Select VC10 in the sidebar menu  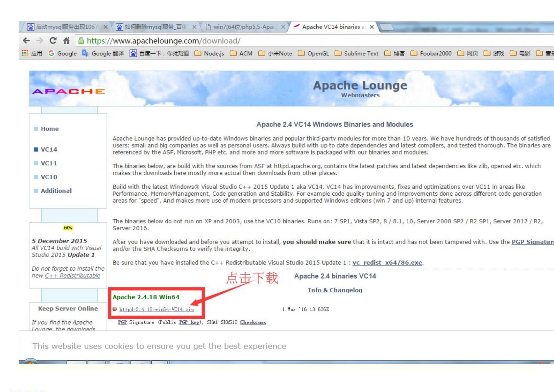[49, 177]
